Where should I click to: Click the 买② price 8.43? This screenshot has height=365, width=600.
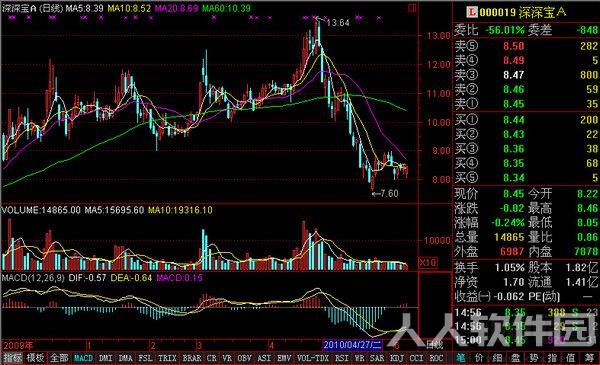tap(514, 135)
